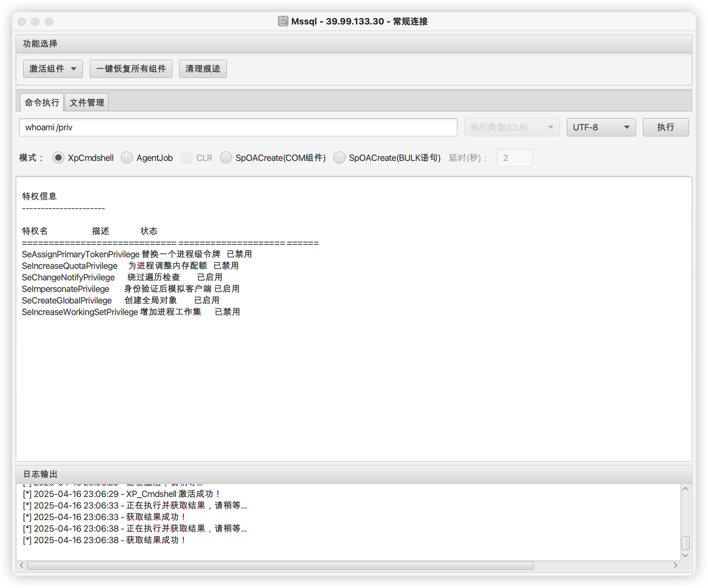This screenshot has height=588, width=708.
Task: Click the SeCreateGlobalPrivilege output line
Action: (x=120, y=300)
